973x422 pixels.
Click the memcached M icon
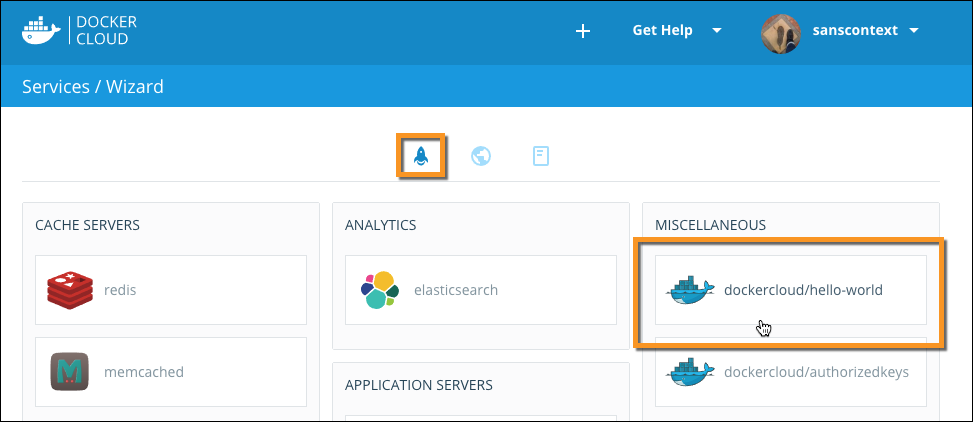[69, 372]
